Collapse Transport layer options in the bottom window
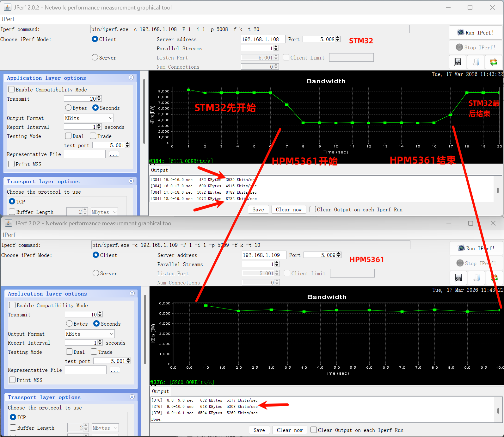The width and height of the screenshot is (504, 437). tap(132, 397)
